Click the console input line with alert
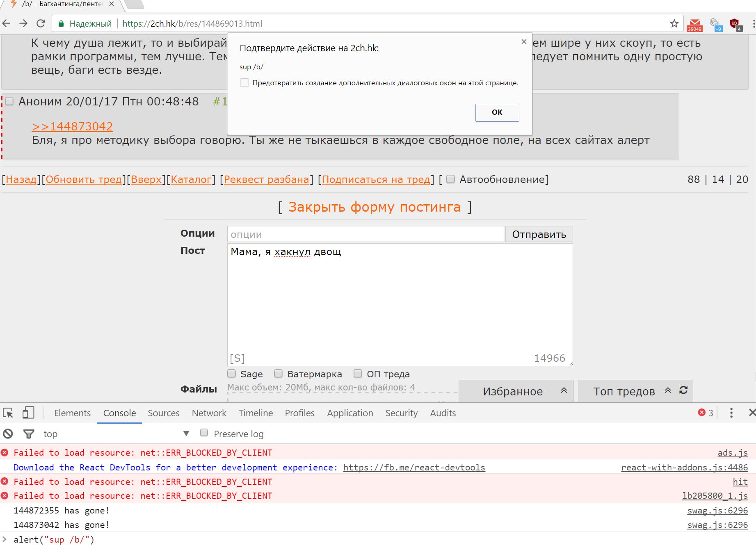Viewport: 756px width, 550px height. click(378, 540)
